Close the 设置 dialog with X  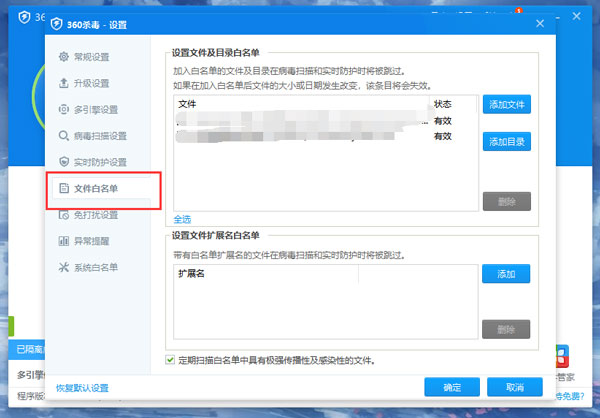coord(540,24)
